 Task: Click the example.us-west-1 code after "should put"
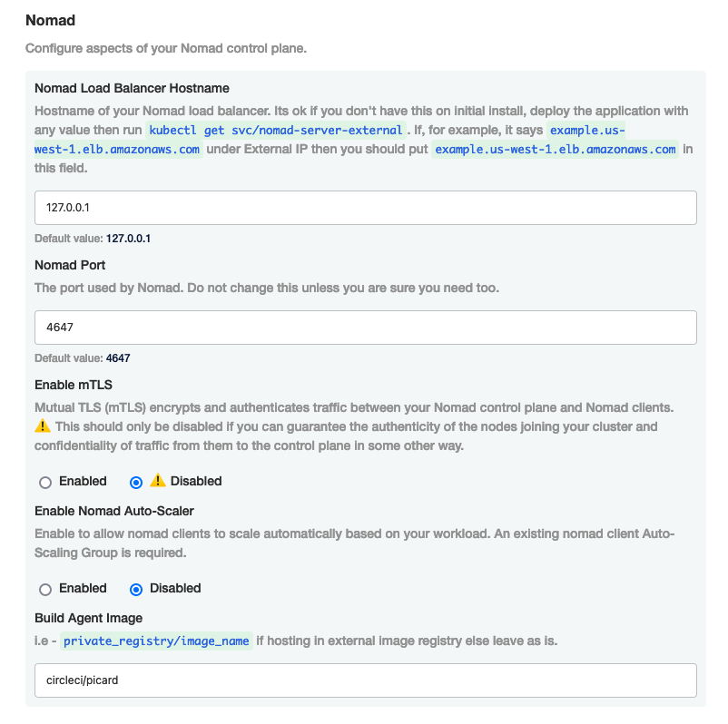tap(556, 150)
